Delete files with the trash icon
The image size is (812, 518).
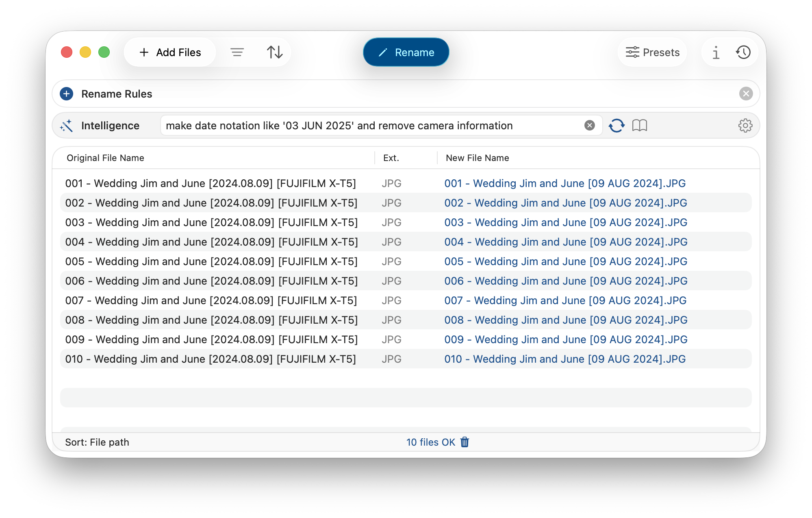[465, 442]
